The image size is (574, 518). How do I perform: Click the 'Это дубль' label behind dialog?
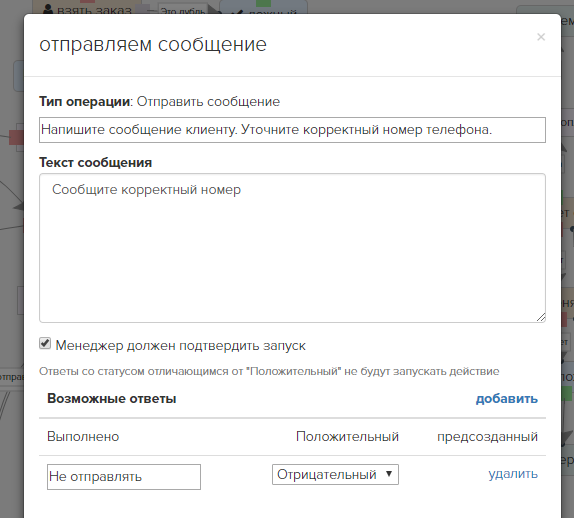(182, 11)
